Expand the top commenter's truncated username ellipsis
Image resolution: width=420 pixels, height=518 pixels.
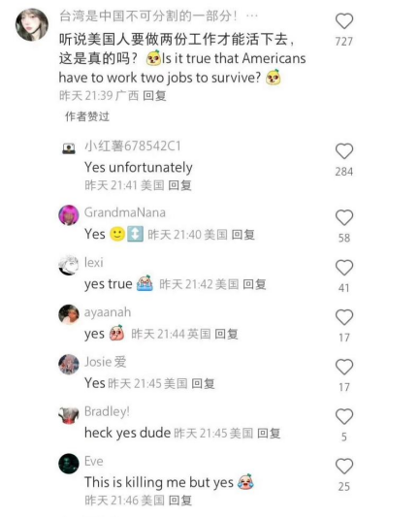pos(252,16)
